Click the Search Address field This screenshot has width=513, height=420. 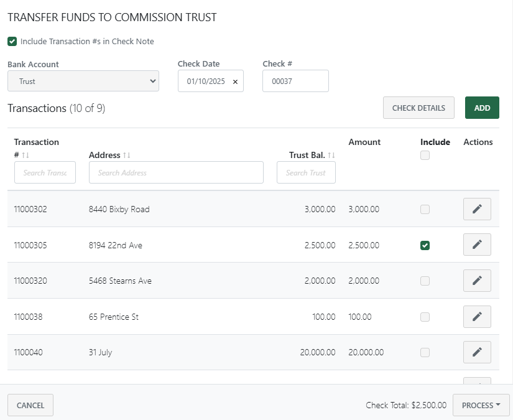(176, 172)
